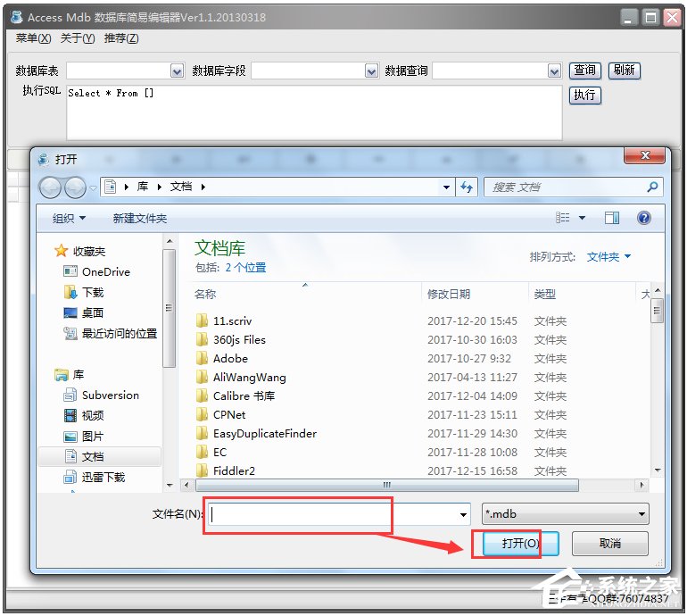Click the refresh location icon
Screen dimensions: 687x616
click(466, 187)
